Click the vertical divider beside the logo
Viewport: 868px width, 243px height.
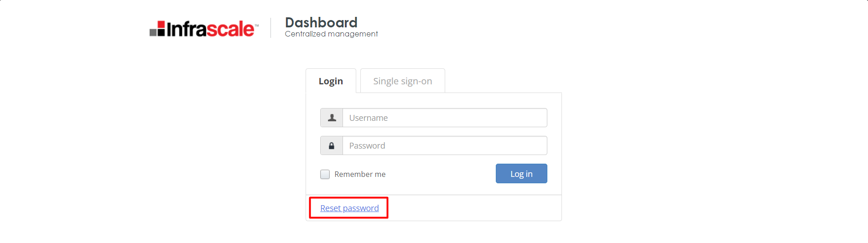pos(271,28)
